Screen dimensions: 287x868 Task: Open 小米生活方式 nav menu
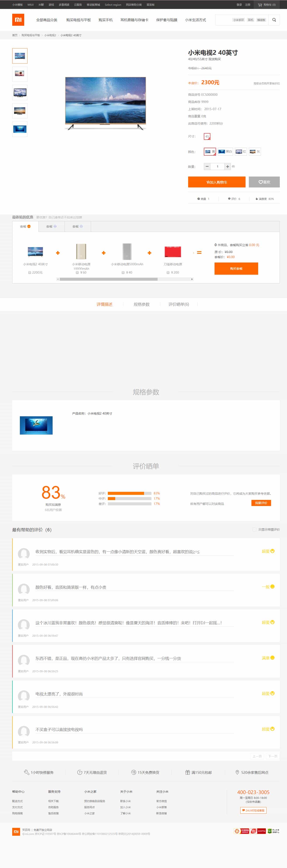pyautogui.click(x=195, y=20)
